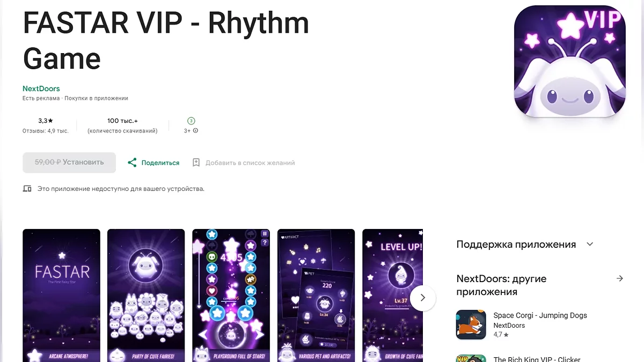Click the 3,3 star rating
Screen dimensions: 644x362
(x=46, y=121)
